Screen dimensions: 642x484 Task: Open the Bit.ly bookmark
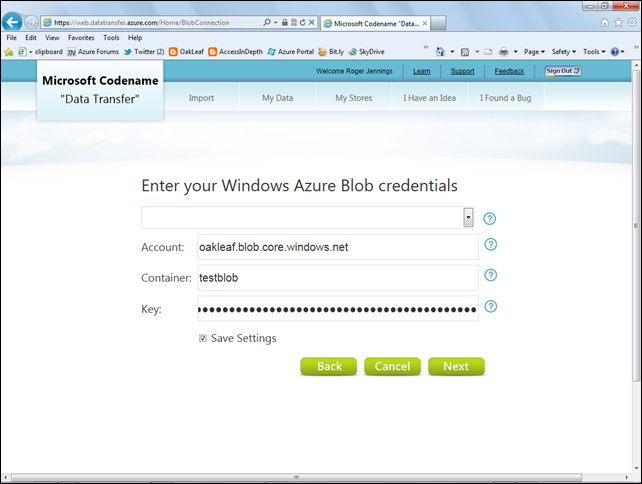331,52
